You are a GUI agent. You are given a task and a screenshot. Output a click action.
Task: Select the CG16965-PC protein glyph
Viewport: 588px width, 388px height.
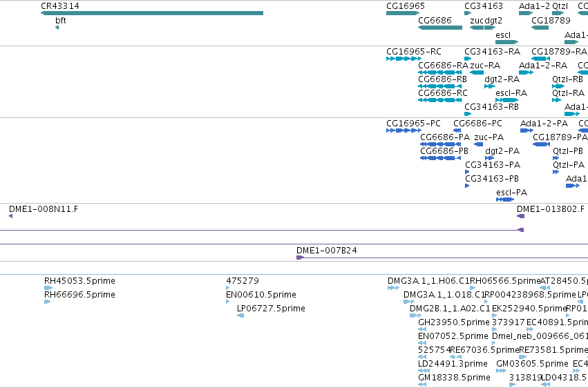click(x=404, y=130)
